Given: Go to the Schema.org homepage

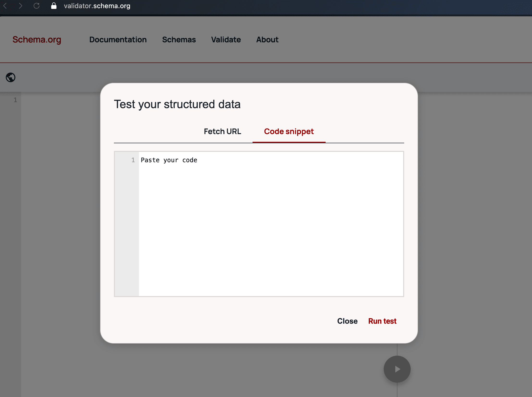Looking at the screenshot, I should [x=37, y=40].
